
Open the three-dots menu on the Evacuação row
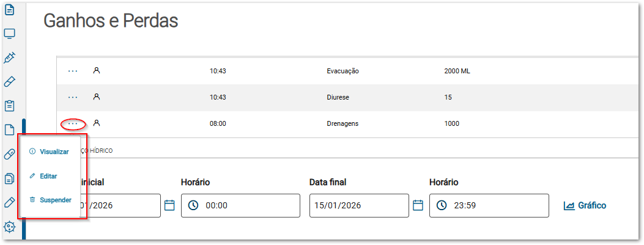pyautogui.click(x=73, y=71)
